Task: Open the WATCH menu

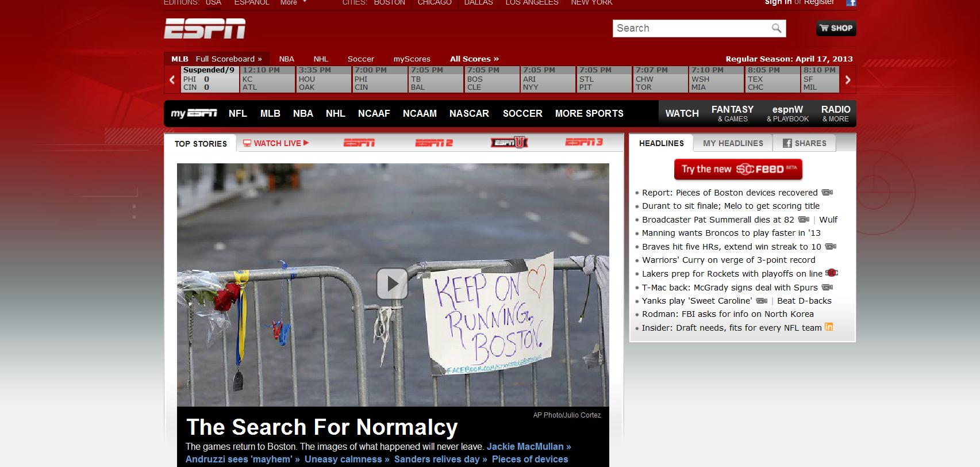Action: pos(682,113)
